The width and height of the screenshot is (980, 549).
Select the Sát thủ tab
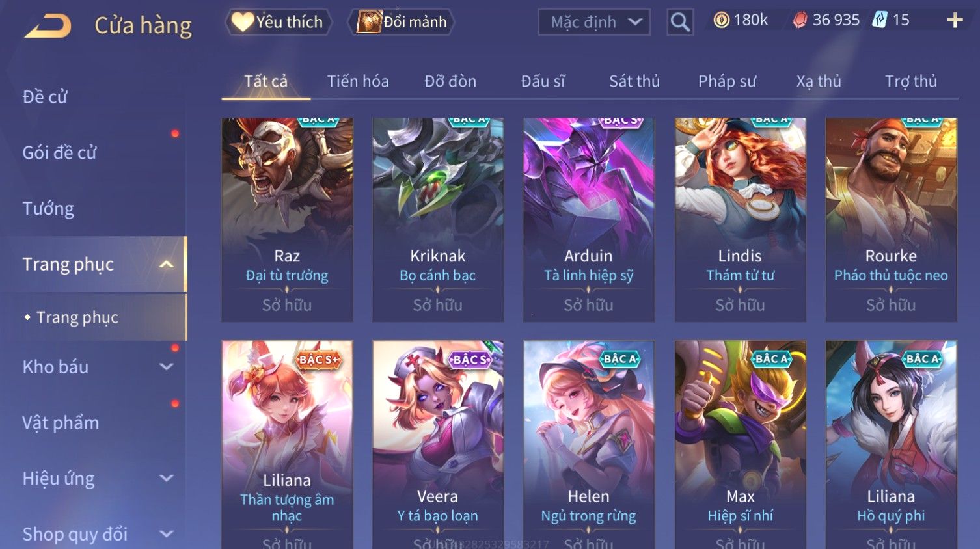(x=634, y=81)
